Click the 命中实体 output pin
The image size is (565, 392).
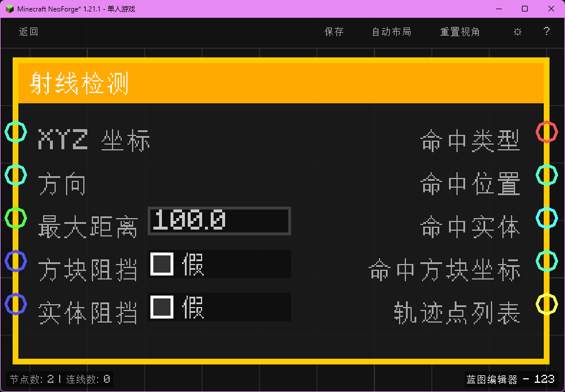[x=547, y=218]
